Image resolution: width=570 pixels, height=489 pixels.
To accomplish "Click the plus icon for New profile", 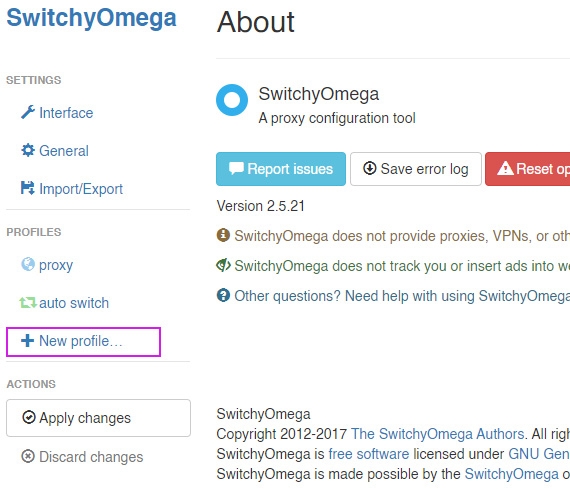I will pos(28,341).
